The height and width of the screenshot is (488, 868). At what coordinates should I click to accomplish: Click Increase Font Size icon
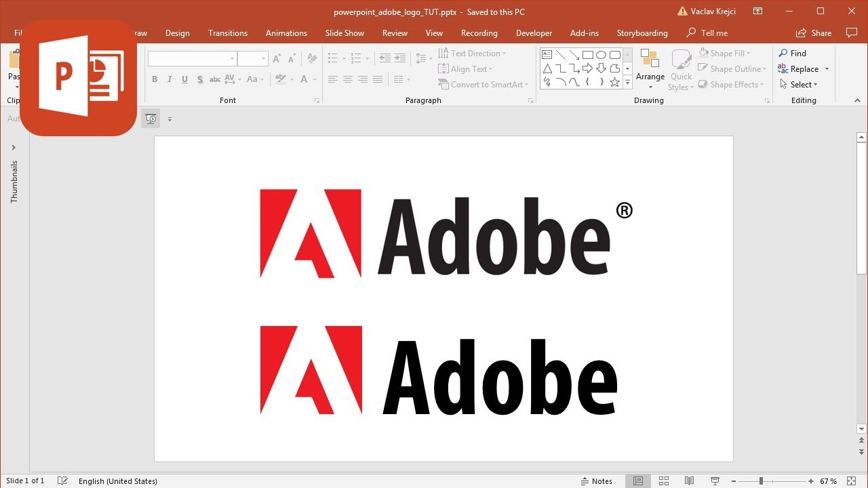coord(277,59)
